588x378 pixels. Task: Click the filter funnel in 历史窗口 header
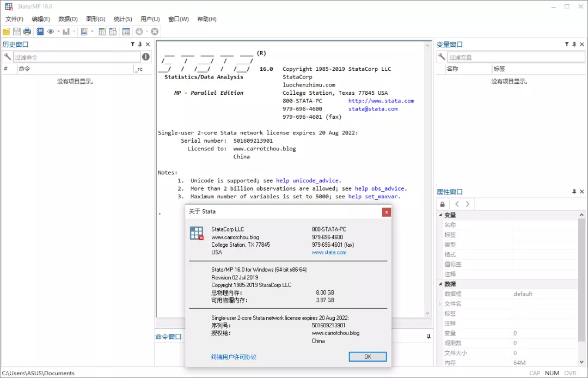pos(132,44)
